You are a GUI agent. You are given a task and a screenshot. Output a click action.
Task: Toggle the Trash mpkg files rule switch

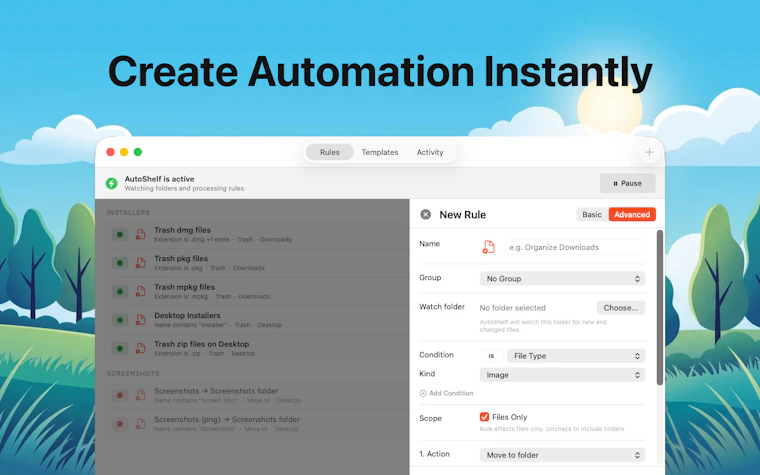click(120, 292)
